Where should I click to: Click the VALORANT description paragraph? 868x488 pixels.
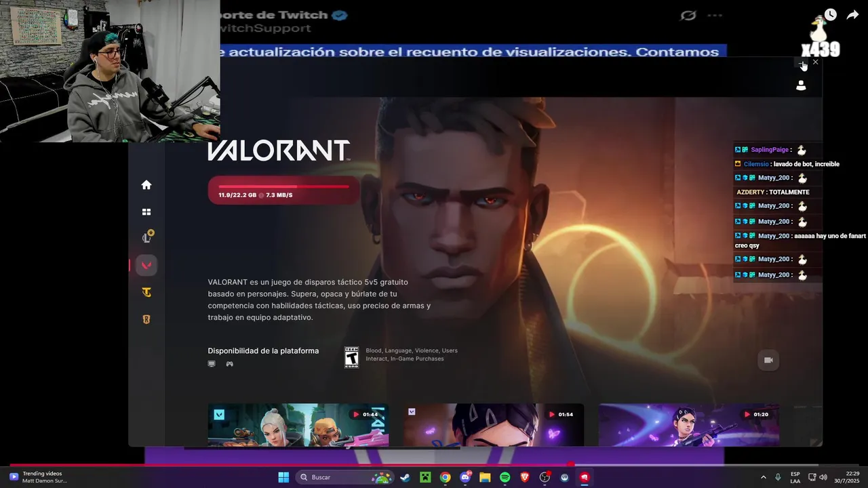click(319, 300)
